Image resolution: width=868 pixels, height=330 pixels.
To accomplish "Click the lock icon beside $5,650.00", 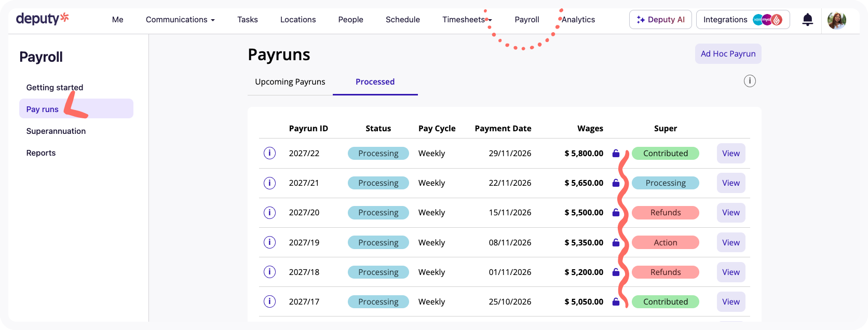I will (616, 183).
